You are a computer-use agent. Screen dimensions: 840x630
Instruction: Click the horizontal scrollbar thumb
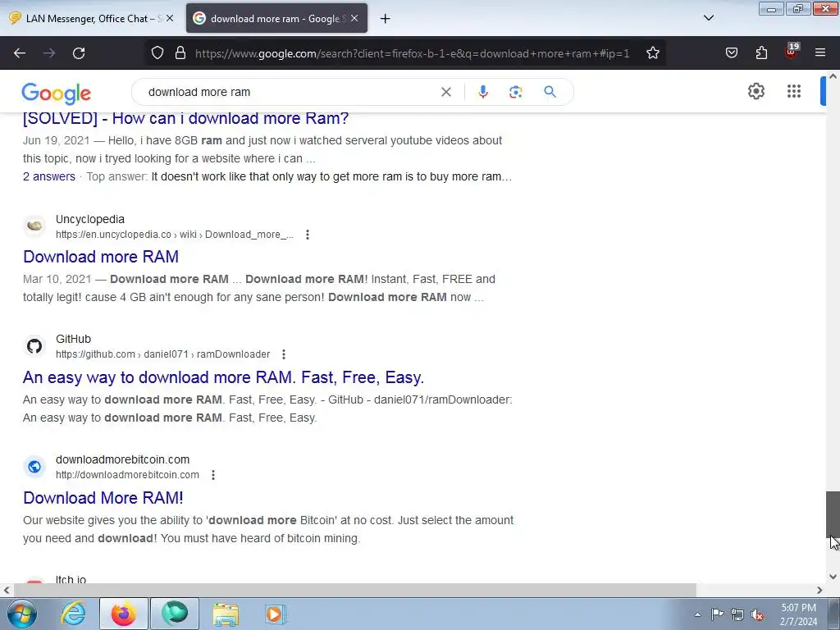[354, 590]
